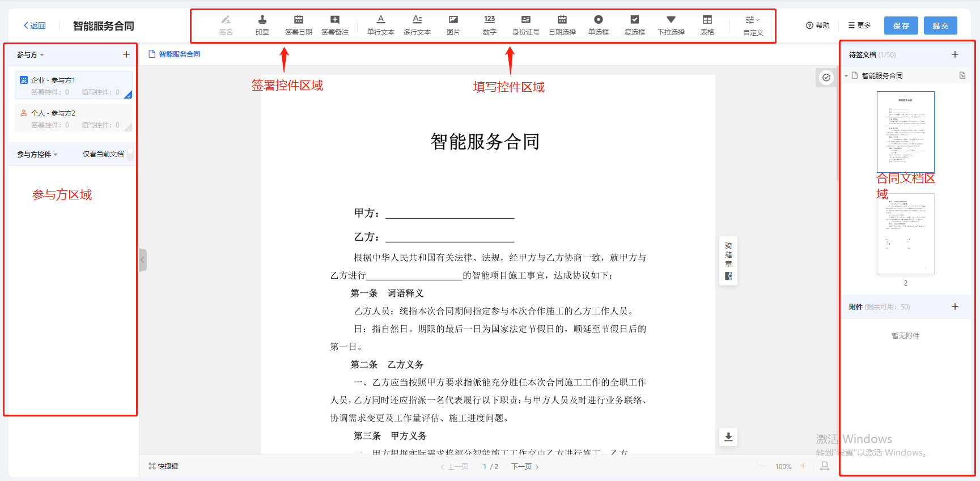Click the 第二条 乙方义务 clause heading

click(x=387, y=365)
